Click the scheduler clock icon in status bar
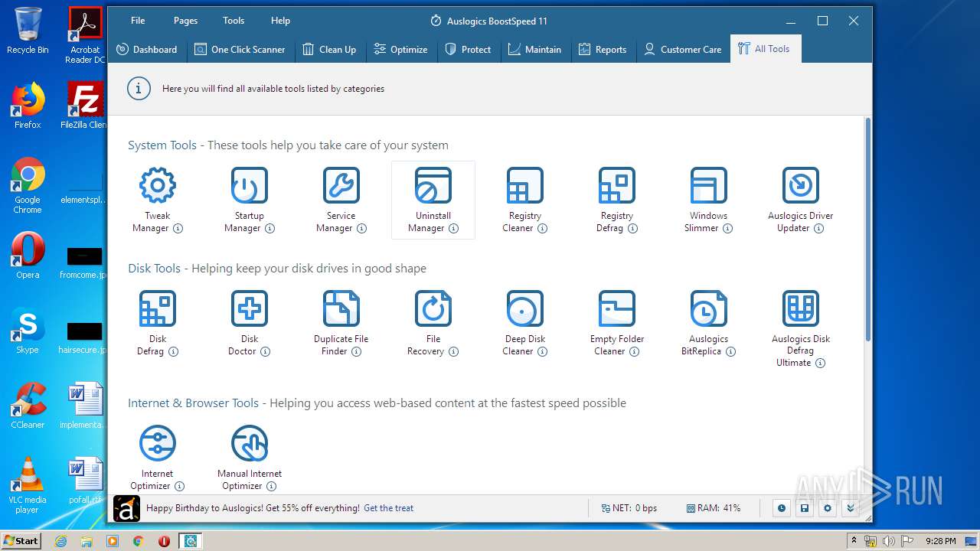 (781, 508)
